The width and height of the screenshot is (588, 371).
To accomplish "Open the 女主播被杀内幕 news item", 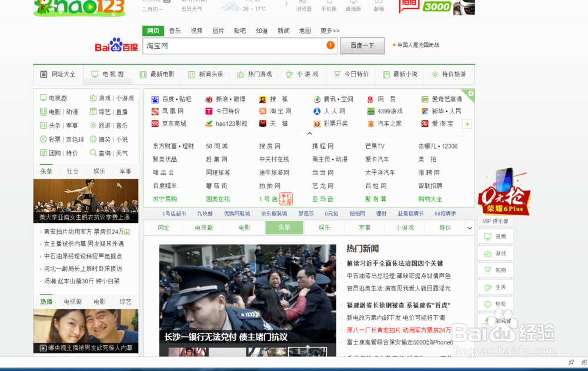I will coord(84,244).
